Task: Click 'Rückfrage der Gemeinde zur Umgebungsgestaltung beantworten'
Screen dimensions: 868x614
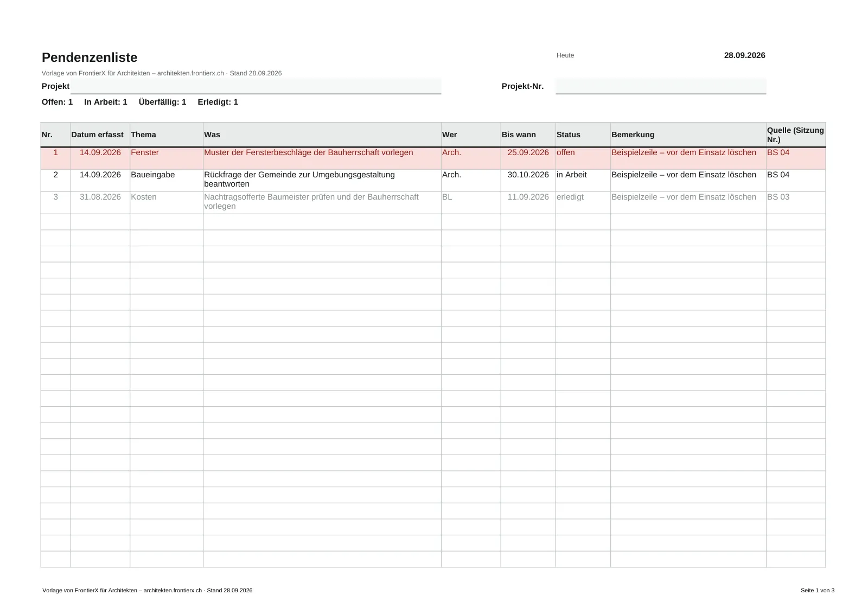Action: (322, 181)
